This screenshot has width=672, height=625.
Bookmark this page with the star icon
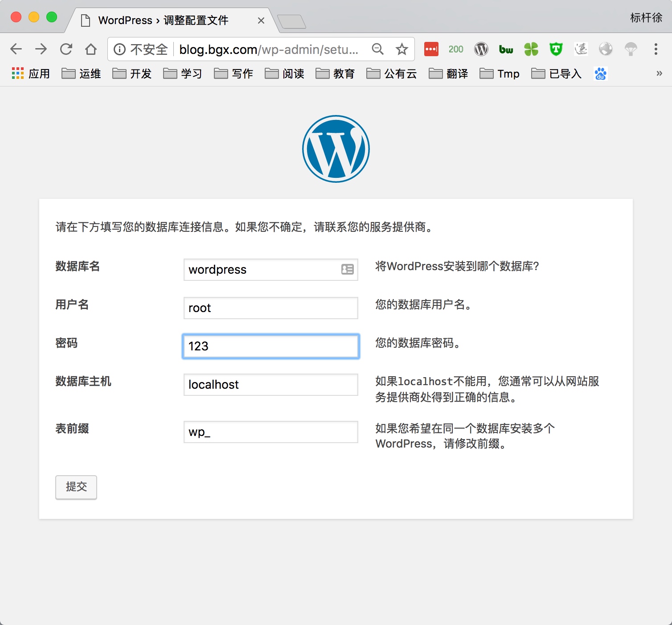tap(402, 49)
